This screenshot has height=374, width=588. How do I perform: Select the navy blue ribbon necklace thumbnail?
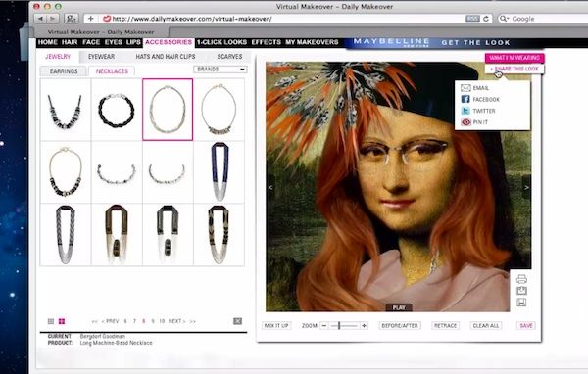click(219, 172)
